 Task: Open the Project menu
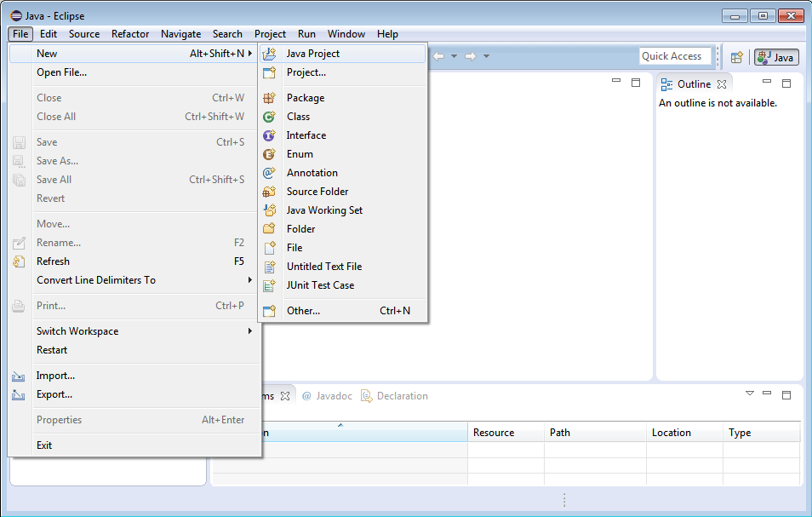[x=270, y=34]
